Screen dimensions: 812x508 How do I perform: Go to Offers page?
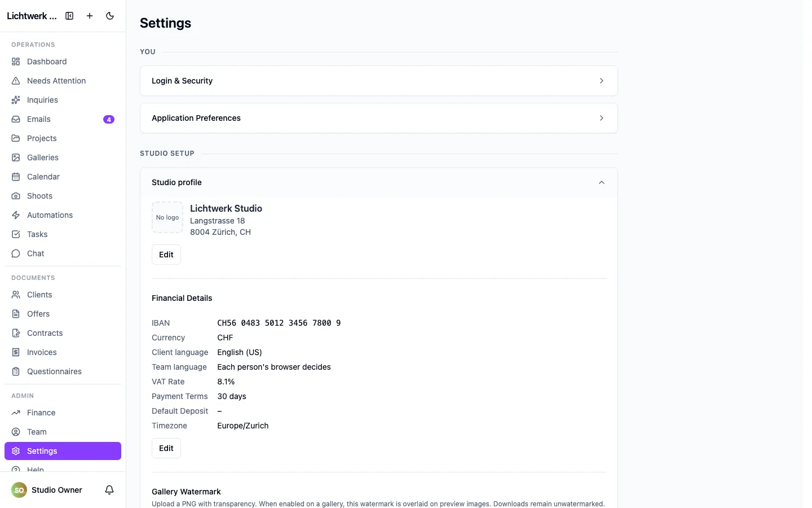63,314
